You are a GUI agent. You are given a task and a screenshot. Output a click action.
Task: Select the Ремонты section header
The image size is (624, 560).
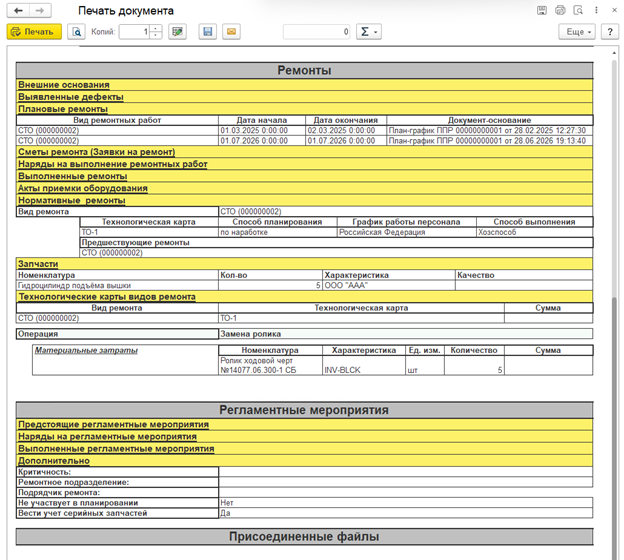[304, 70]
